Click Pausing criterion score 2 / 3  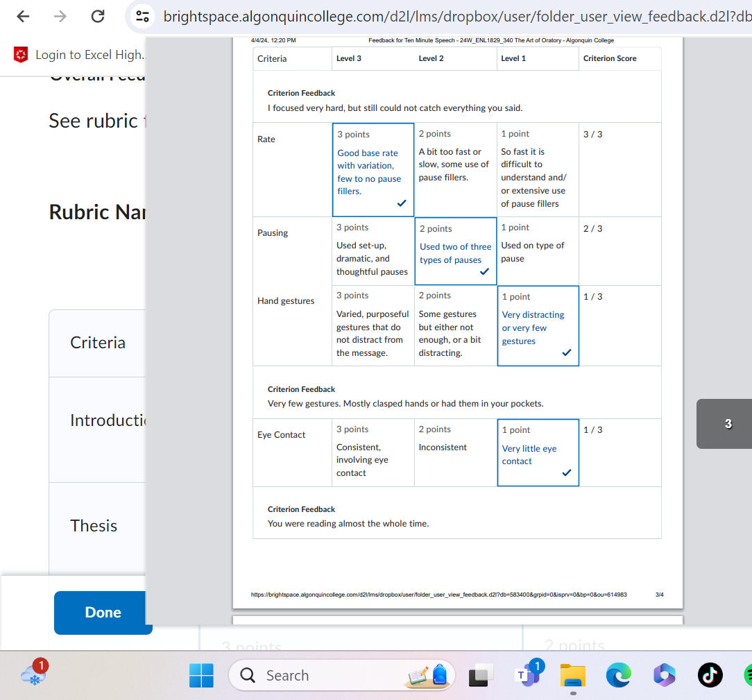[x=592, y=229]
